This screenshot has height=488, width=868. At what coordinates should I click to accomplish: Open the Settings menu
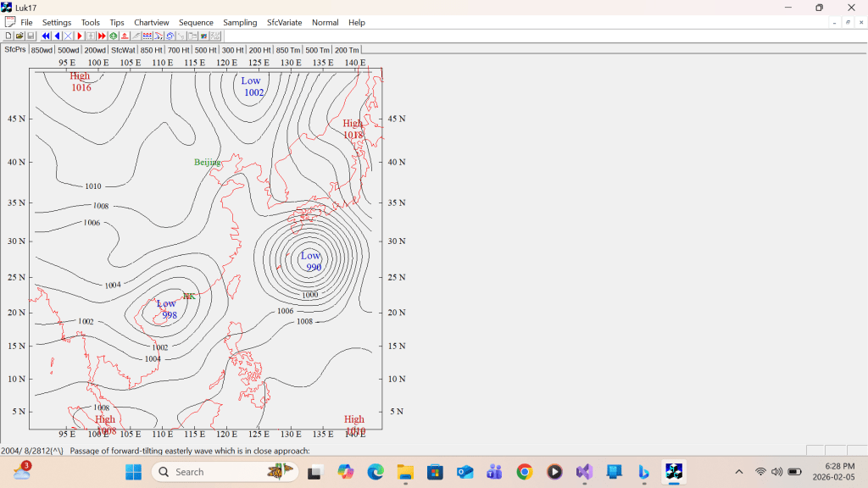pyautogui.click(x=57, y=22)
